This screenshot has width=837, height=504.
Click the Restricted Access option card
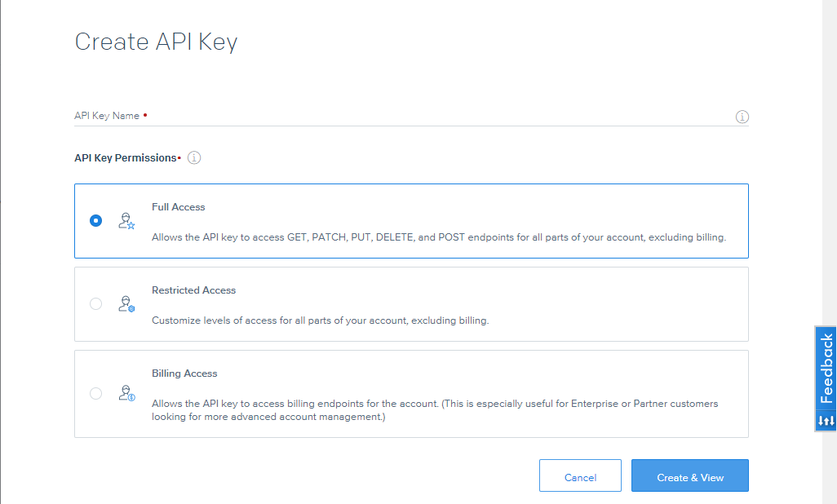point(411,303)
